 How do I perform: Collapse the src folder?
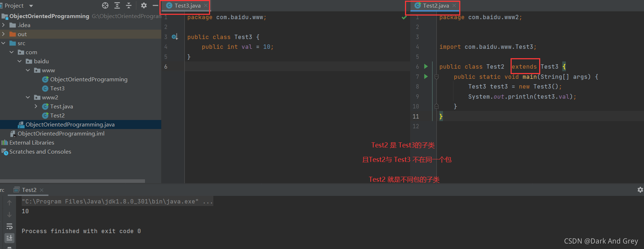coord(4,43)
